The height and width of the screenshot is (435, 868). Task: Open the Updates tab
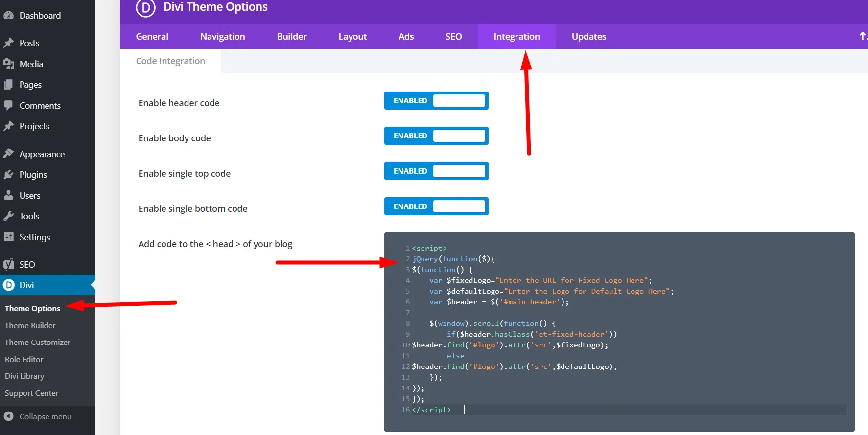click(x=589, y=37)
